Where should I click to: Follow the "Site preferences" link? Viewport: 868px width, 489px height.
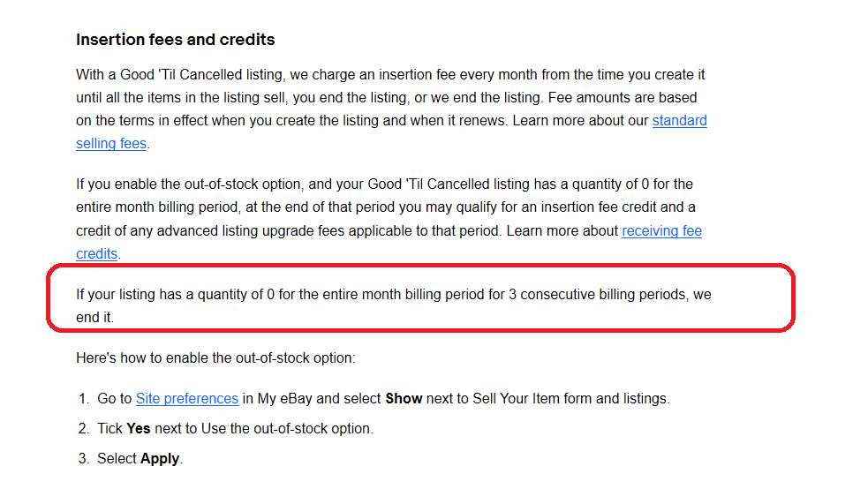coord(186,398)
